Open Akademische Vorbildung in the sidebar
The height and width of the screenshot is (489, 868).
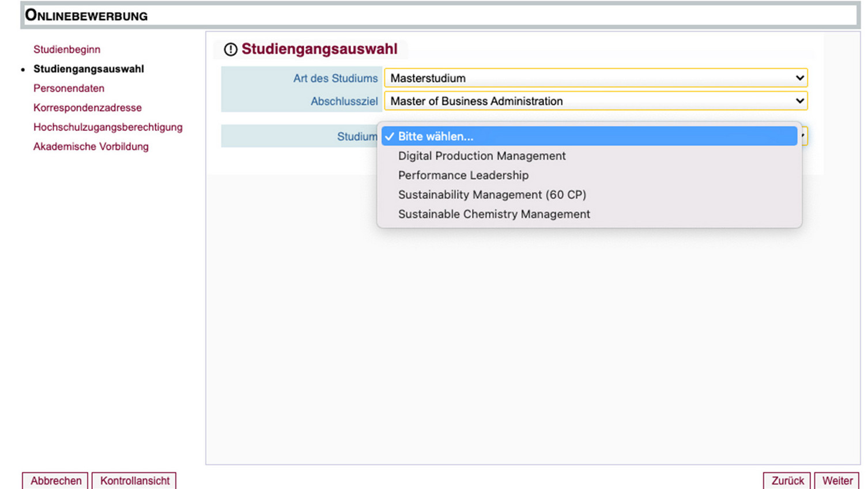(x=90, y=147)
